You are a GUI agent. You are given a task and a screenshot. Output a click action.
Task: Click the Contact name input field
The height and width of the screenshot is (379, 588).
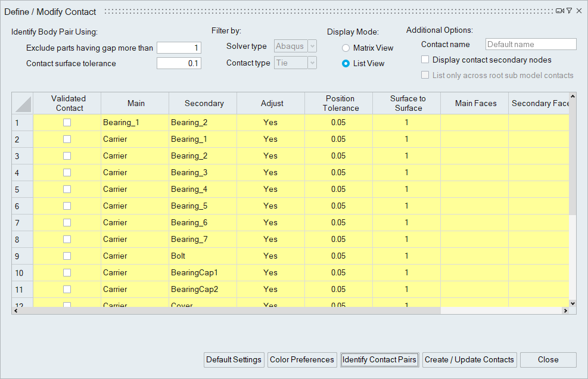[531, 45]
